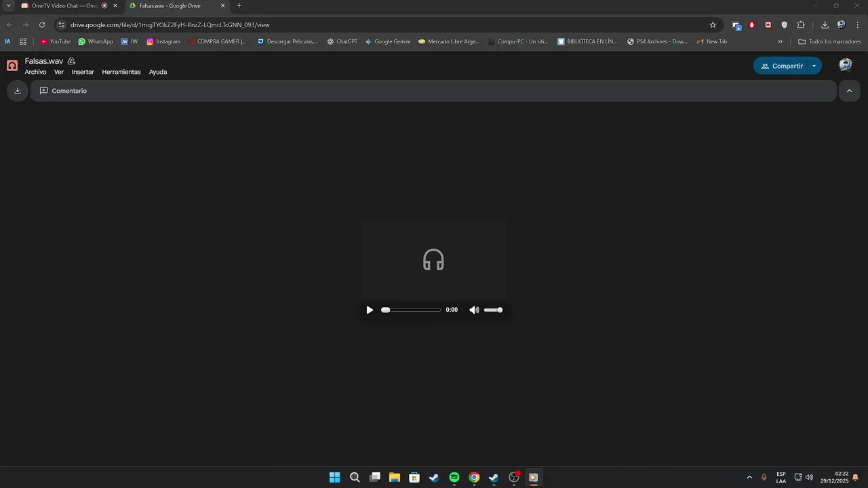Open the BIBLIOTECA EN LÍN... bookmark
This screenshot has height=488, width=868.
(587, 41)
